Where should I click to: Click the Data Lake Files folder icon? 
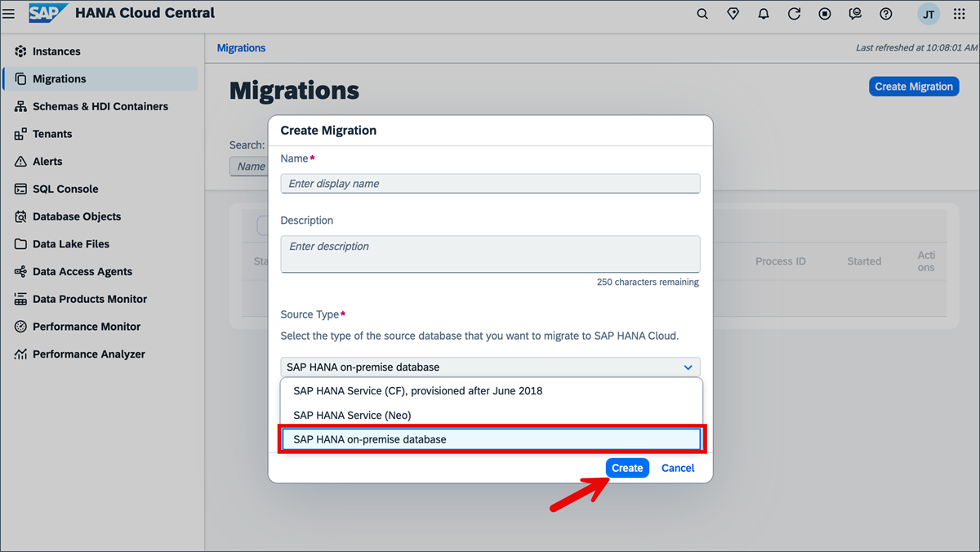(20, 244)
